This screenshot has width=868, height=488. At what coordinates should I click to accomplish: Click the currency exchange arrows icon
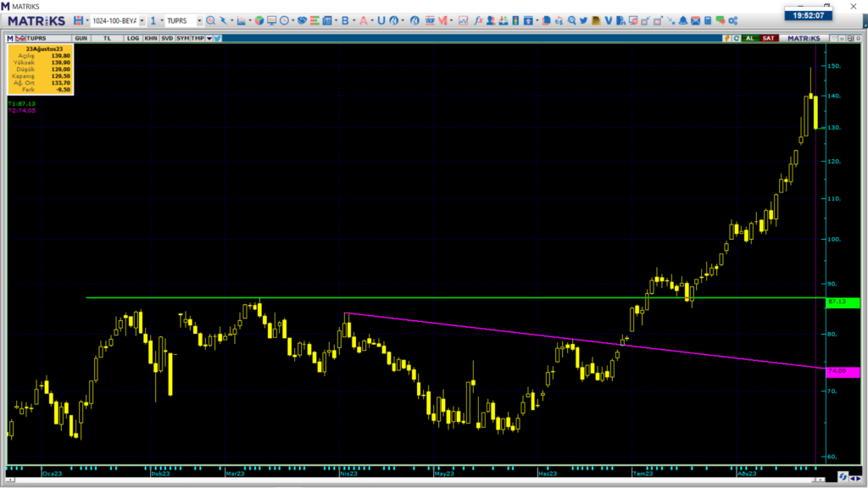pyautogui.click(x=559, y=20)
